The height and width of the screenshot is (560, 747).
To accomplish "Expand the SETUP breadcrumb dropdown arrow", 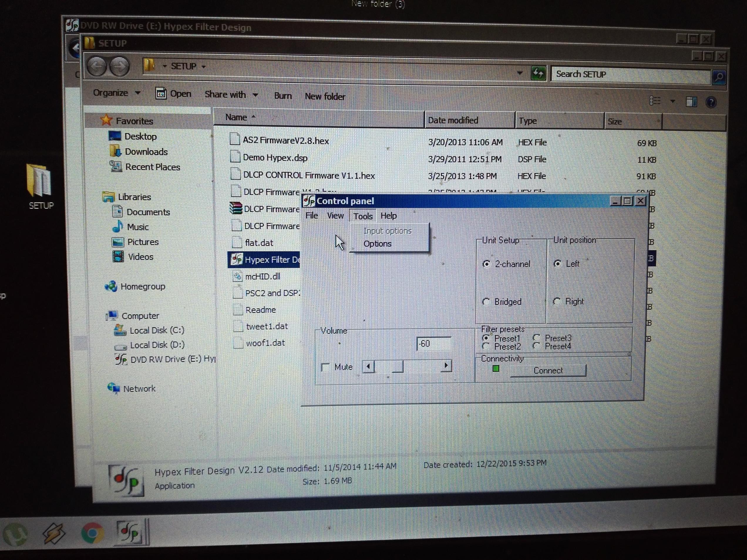I will 203,67.
